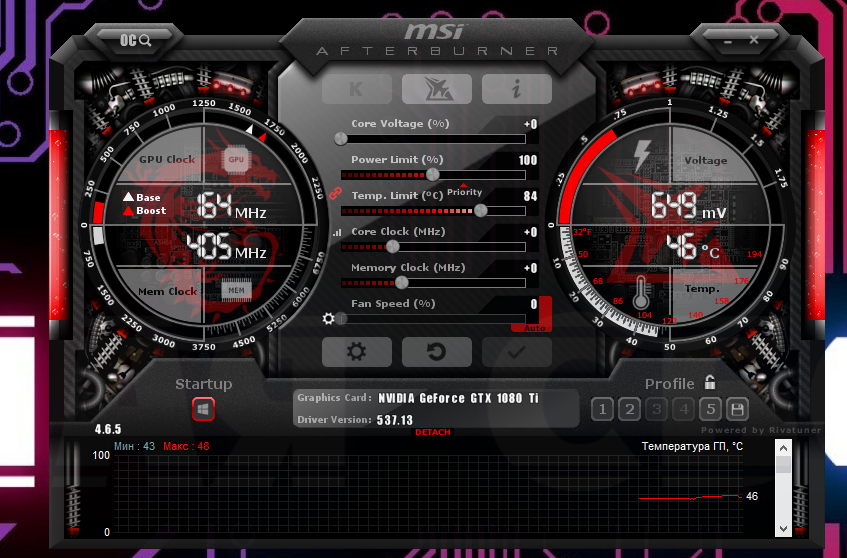
Task: Open settings with the gear button
Action: tap(357, 352)
